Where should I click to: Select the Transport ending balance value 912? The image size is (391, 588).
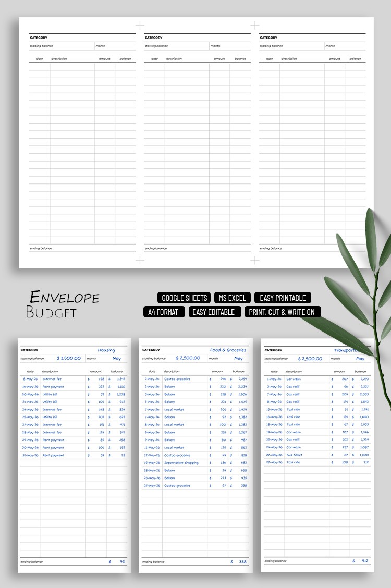point(365,561)
